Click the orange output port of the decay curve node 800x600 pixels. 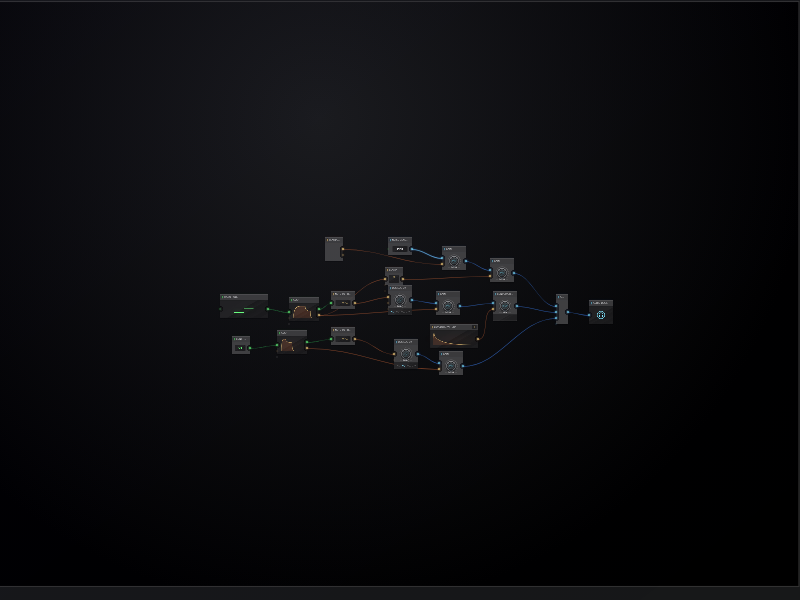click(x=478, y=339)
